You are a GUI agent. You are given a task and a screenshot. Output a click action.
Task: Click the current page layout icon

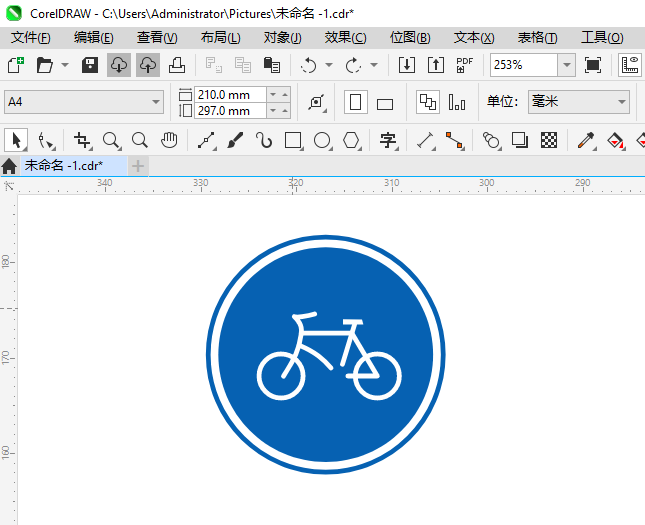457,102
